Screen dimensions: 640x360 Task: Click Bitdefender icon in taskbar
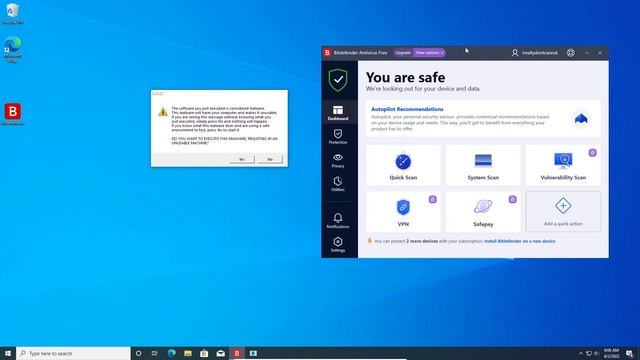tap(237, 353)
